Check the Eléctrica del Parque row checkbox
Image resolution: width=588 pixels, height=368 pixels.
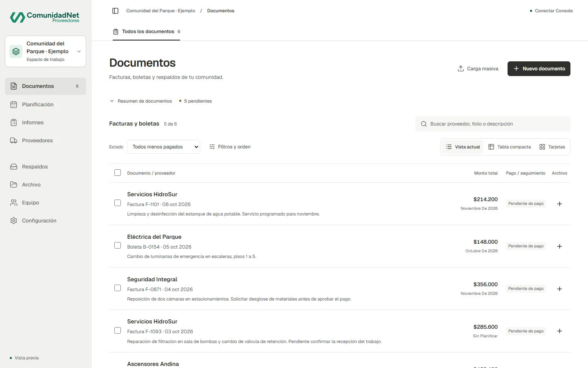tap(118, 245)
